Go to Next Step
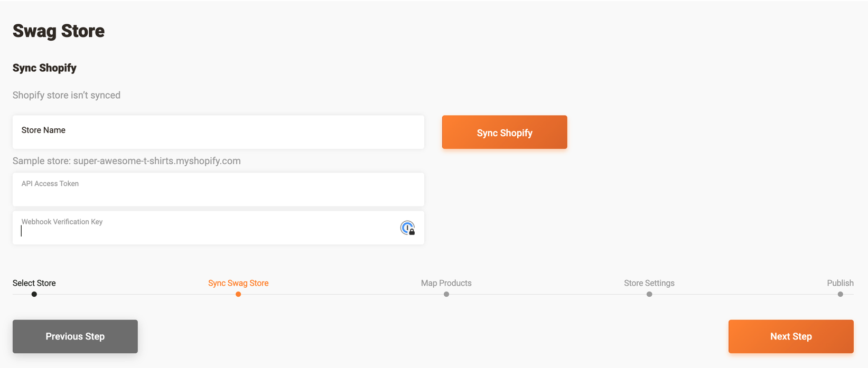The image size is (868, 368). pyautogui.click(x=791, y=336)
